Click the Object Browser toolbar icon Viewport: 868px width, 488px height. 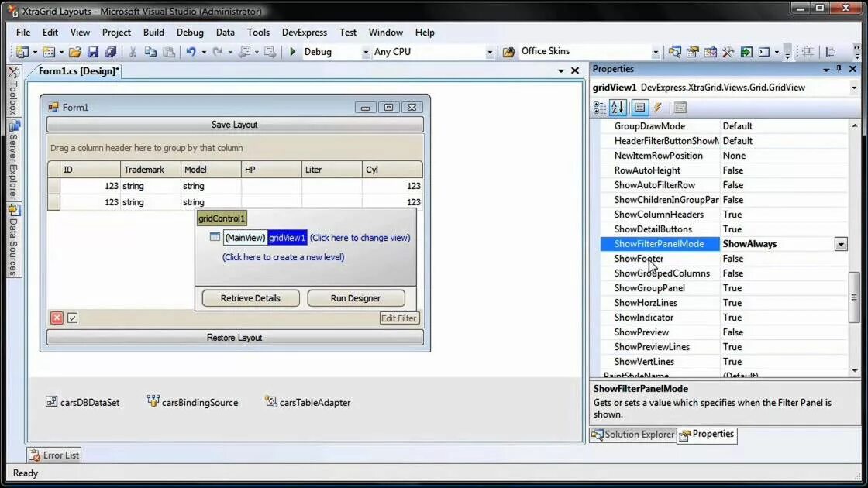tap(710, 52)
